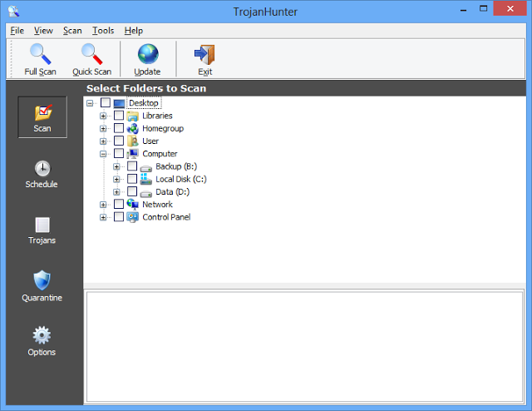Viewport: 532px width, 411px height.
Task: Click the User folder icon
Action: (132, 141)
